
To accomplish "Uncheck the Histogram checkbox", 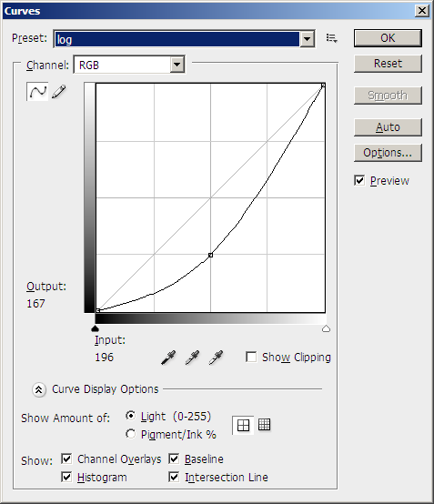I will (x=66, y=477).
